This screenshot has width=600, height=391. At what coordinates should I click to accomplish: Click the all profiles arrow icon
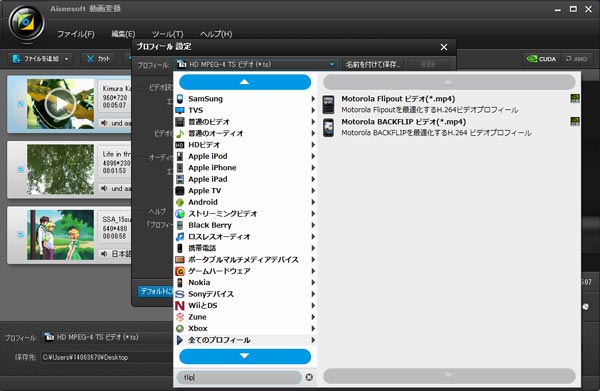point(180,340)
